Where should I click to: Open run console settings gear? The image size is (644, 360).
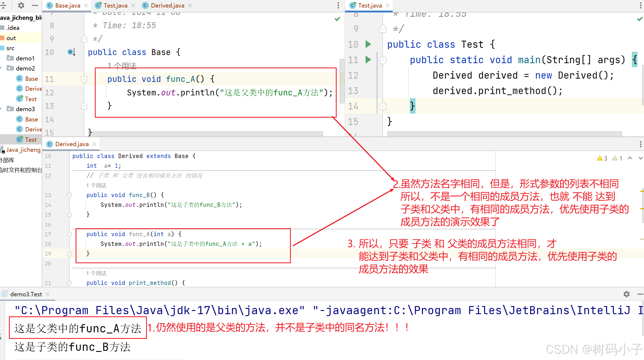tap(626, 294)
